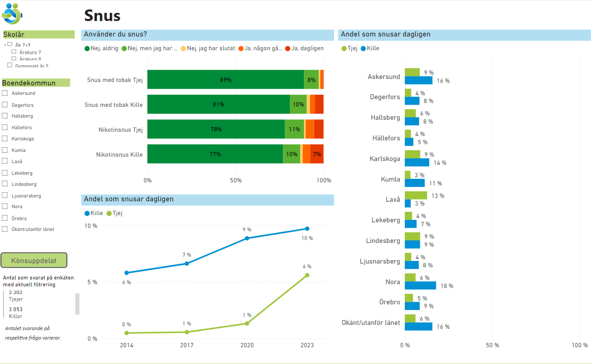
Task: Toggle the Kumla checkbox in Boendekommun
Action: (x=5, y=150)
